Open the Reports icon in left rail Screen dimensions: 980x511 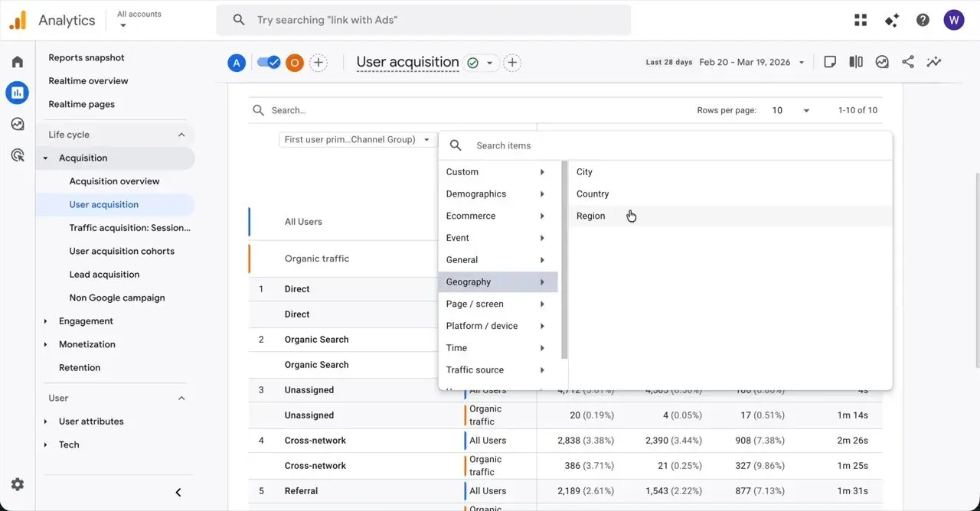17,93
